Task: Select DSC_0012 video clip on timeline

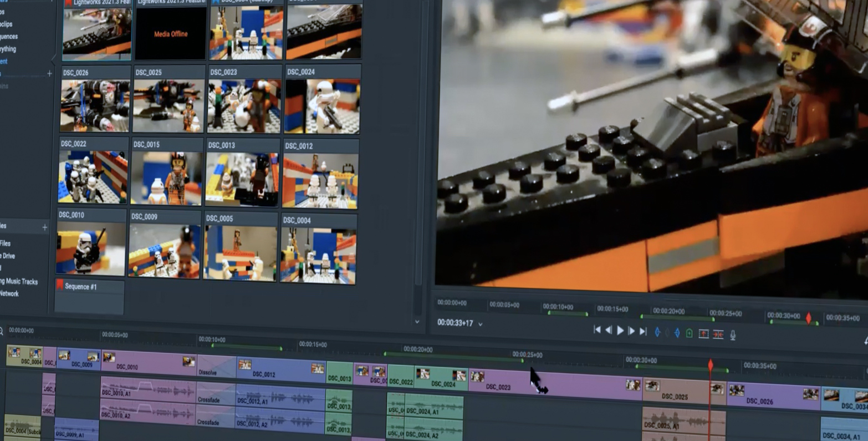Action: coord(281,370)
